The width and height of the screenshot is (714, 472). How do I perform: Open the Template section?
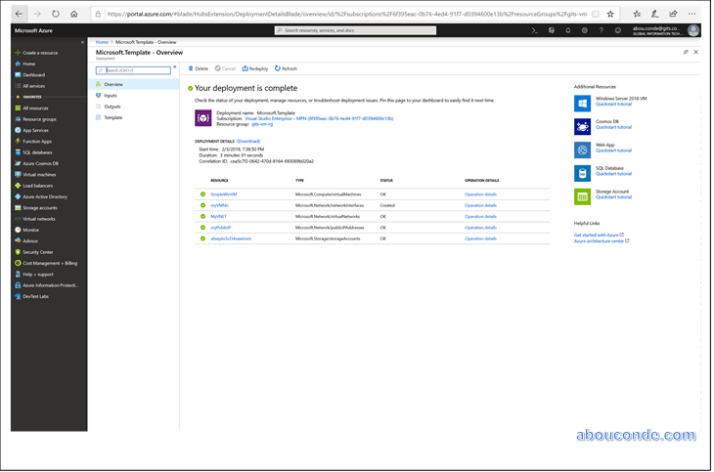tap(112, 117)
